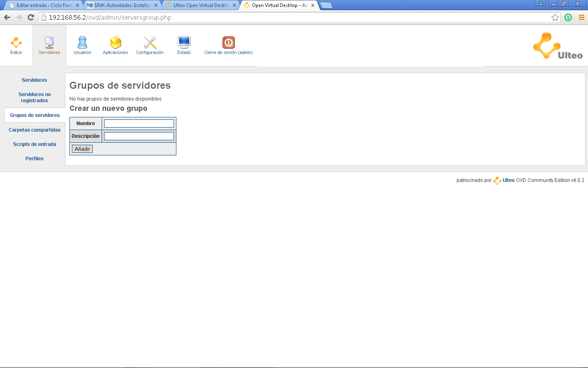The width and height of the screenshot is (588, 368).
Task: View the Estado monitor icon
Action: click(x=184, y=43)
